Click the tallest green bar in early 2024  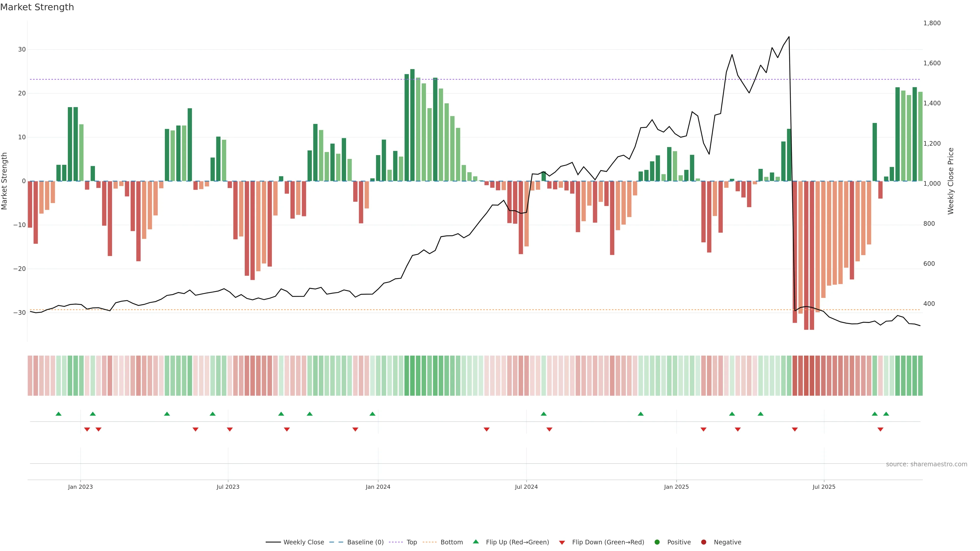[x=412, y=126]
